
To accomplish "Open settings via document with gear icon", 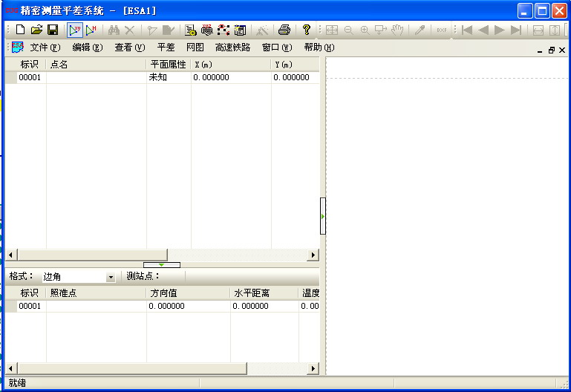I will click(190, 30).
